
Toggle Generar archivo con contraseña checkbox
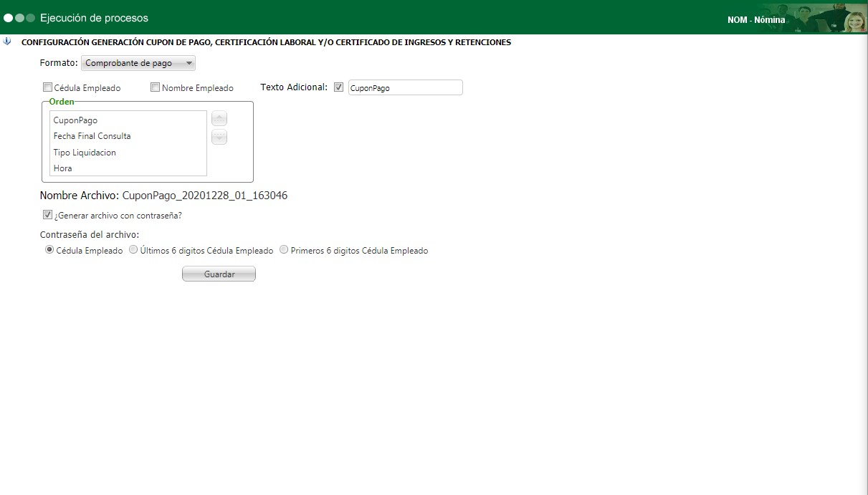point(48,214)
